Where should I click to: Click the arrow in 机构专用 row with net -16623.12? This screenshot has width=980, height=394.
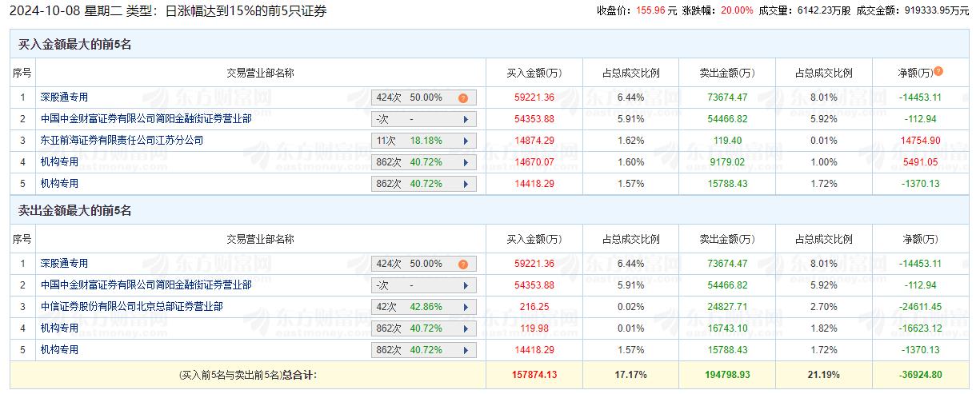[466, 328]
